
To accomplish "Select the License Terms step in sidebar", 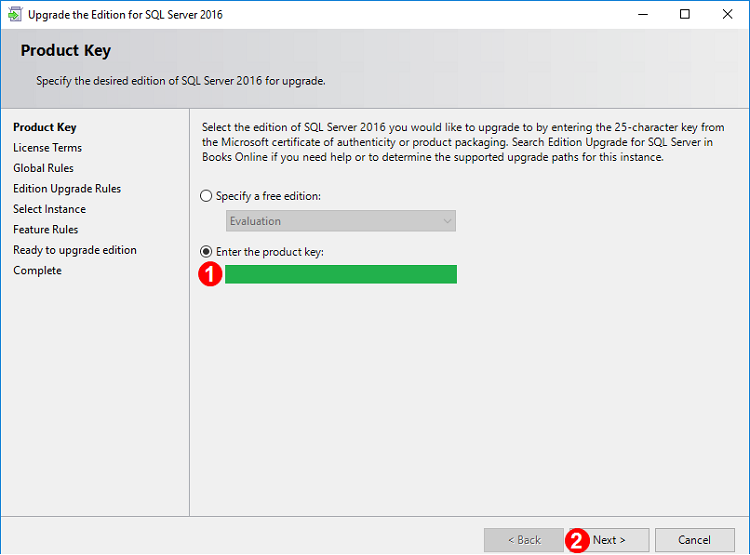I will 47,148.
